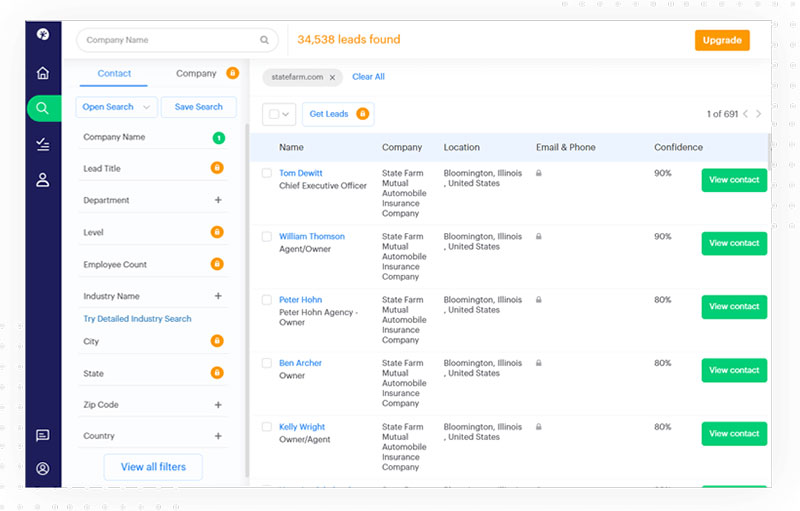Click the Confidence column header
The height and width of the screenshot is (511, 800).
click(678, 147)
